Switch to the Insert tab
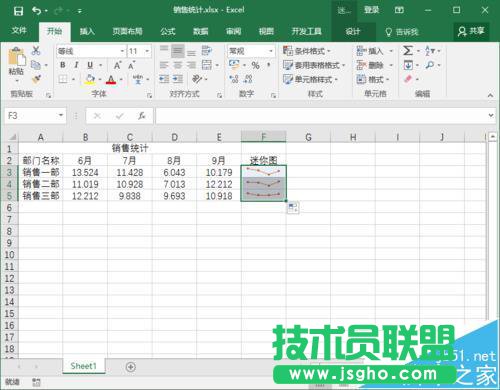500x390 pixels. pos(87,32)
